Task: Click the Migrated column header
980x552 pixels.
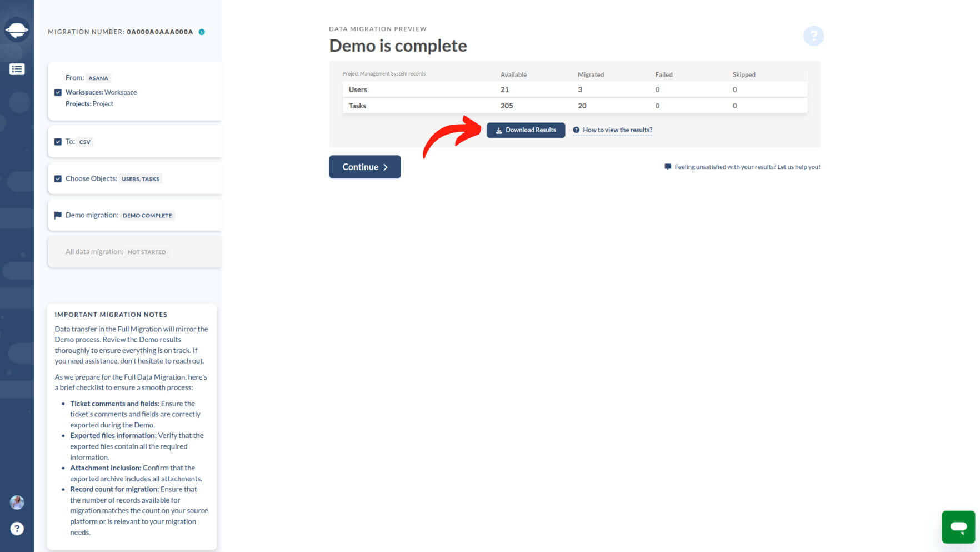Action: coord(591,74)
